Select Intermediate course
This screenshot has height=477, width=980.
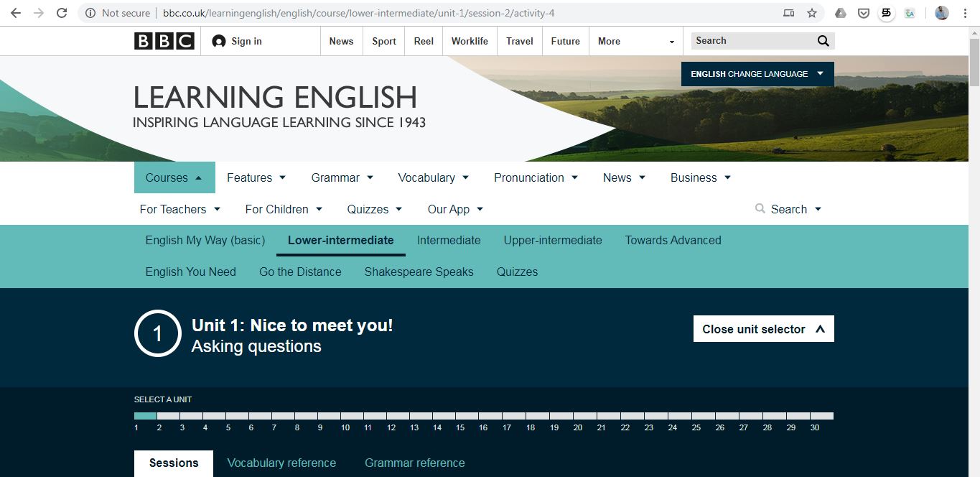click(x=449, y=240)
